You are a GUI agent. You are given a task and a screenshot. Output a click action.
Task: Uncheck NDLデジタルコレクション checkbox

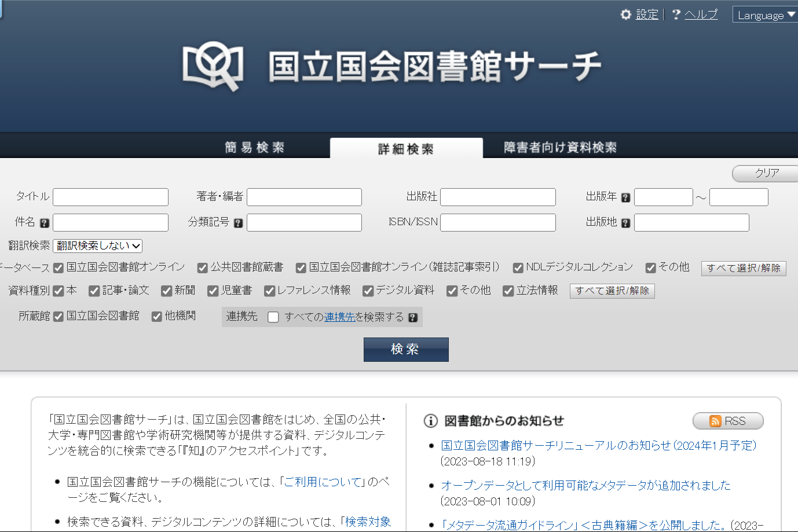pos(518,268)
